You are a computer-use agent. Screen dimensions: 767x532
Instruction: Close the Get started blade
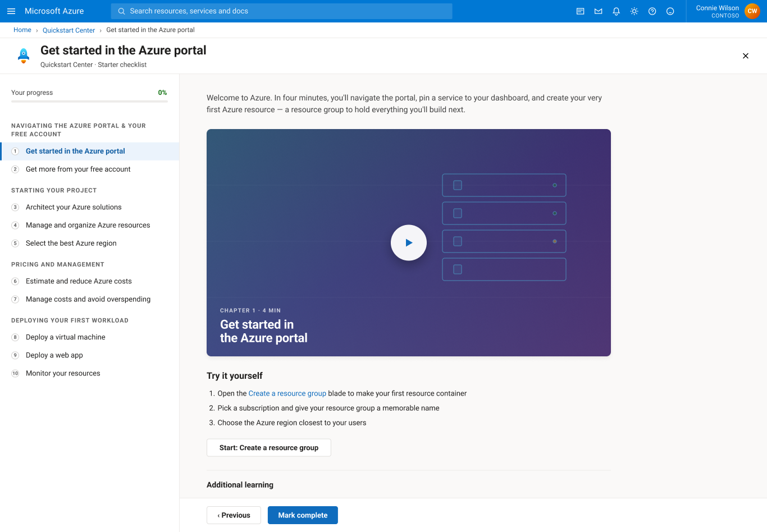tap(746, 56)
